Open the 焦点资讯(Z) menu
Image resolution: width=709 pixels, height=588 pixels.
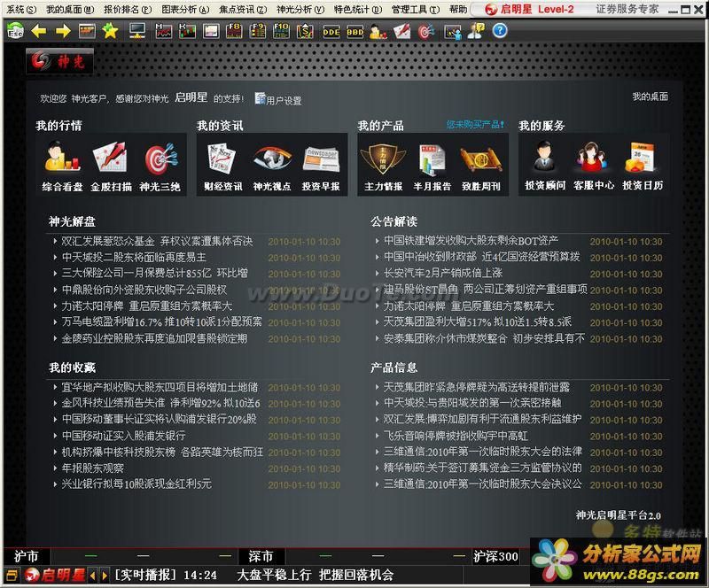pos(243,9)
